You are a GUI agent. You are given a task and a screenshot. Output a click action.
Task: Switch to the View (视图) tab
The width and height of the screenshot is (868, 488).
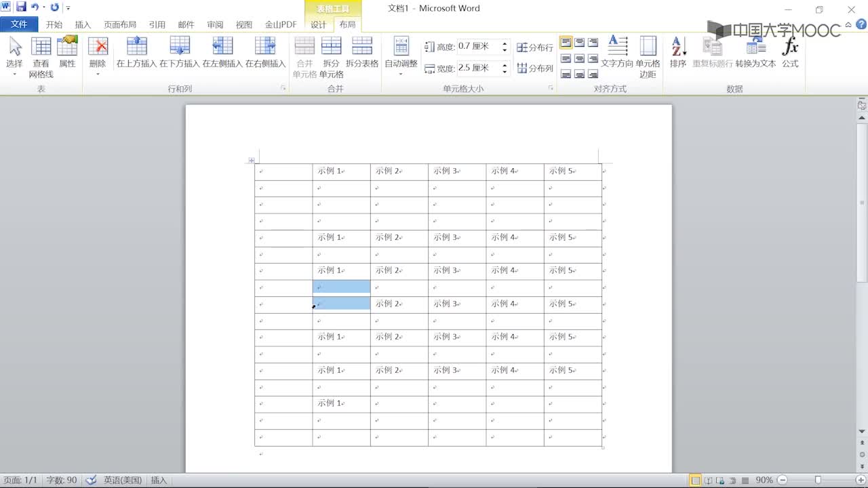244,24
